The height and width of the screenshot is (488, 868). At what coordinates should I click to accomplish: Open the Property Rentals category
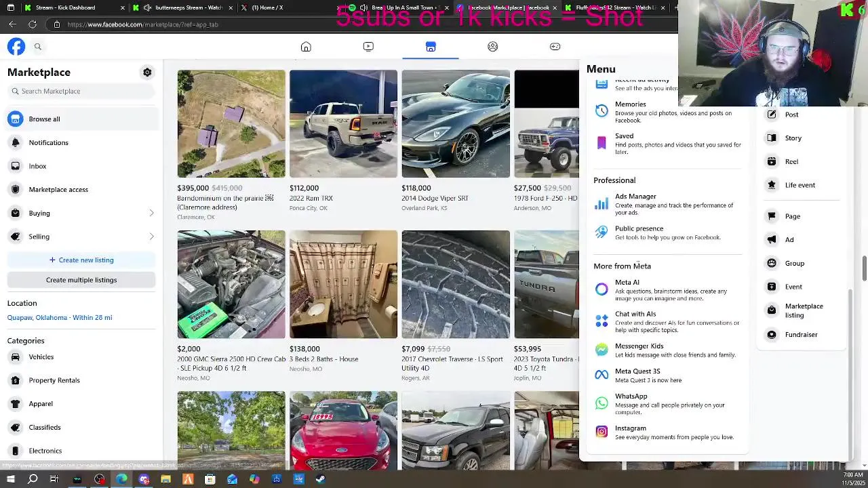(x=81, y=380)
